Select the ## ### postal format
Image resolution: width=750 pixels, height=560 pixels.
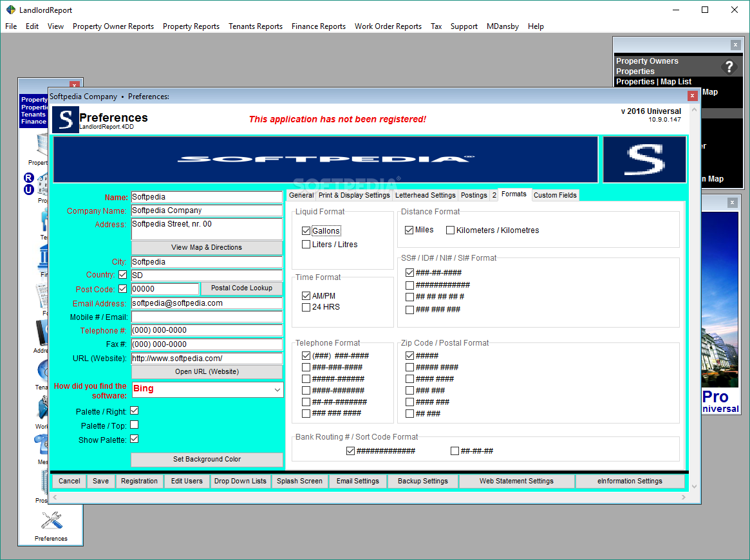409,414
